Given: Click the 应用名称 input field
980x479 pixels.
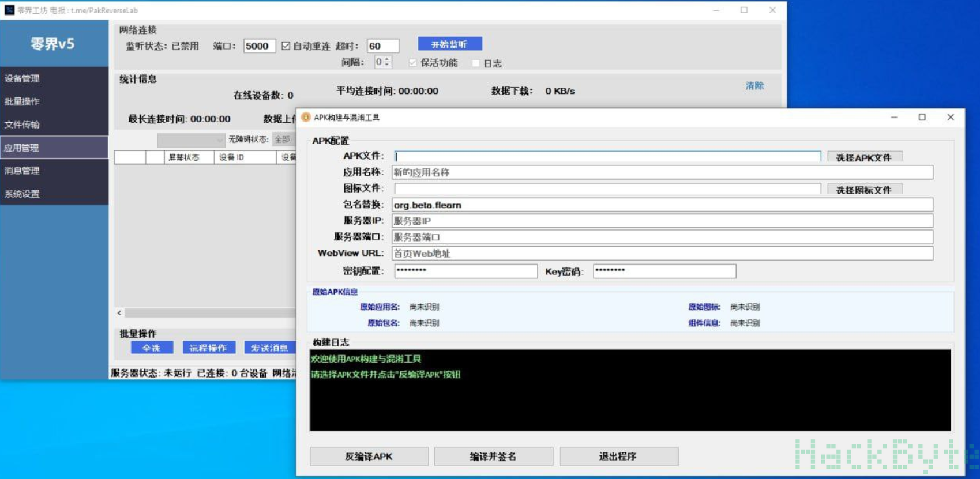Looking at the screenshot, I should (x=662, y=172).
